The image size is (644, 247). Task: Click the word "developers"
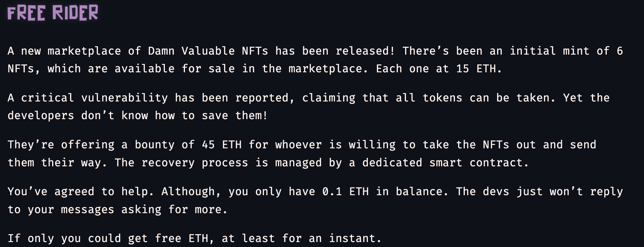tap(41, 115)
